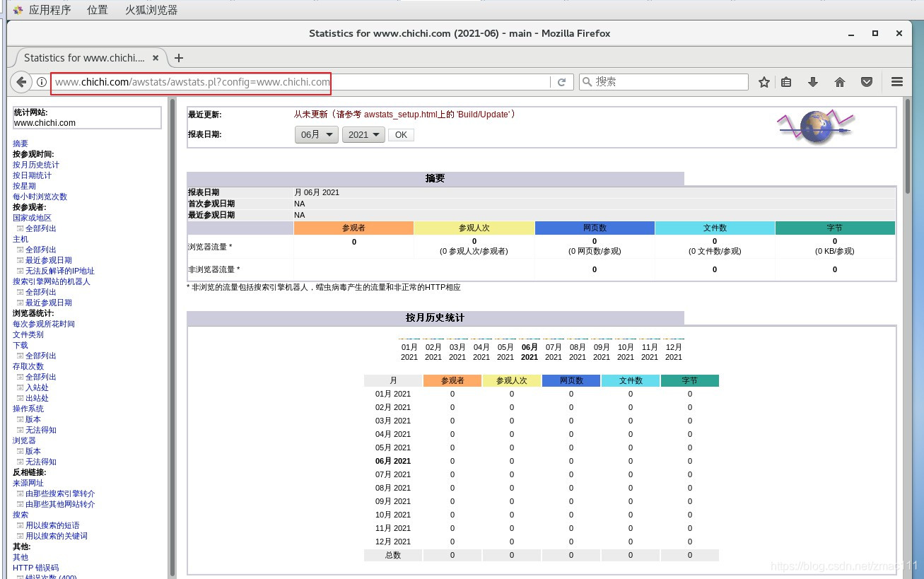Click the icon beside 用以搜索的关键词
Image resolution: width=924 pixels, height=579 pixels.
20,536
